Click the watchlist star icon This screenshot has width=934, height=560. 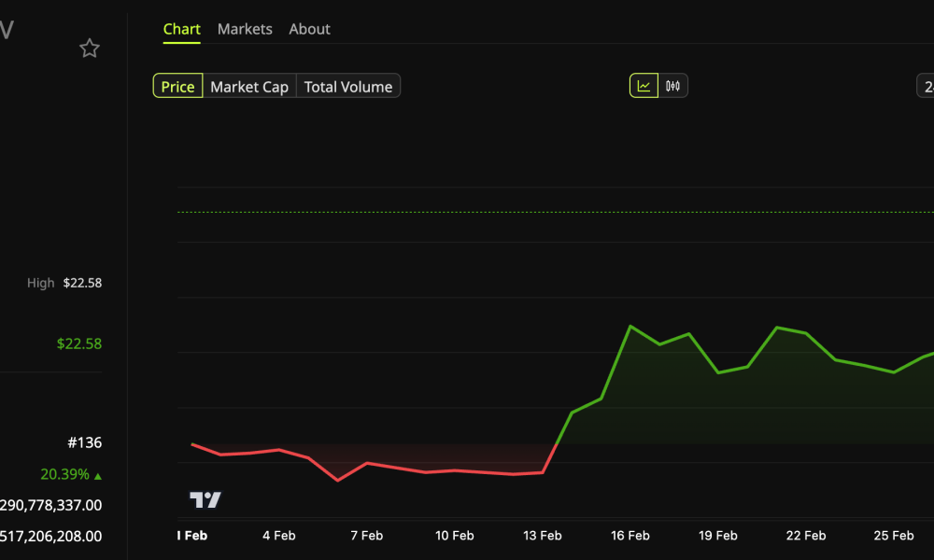89,48
